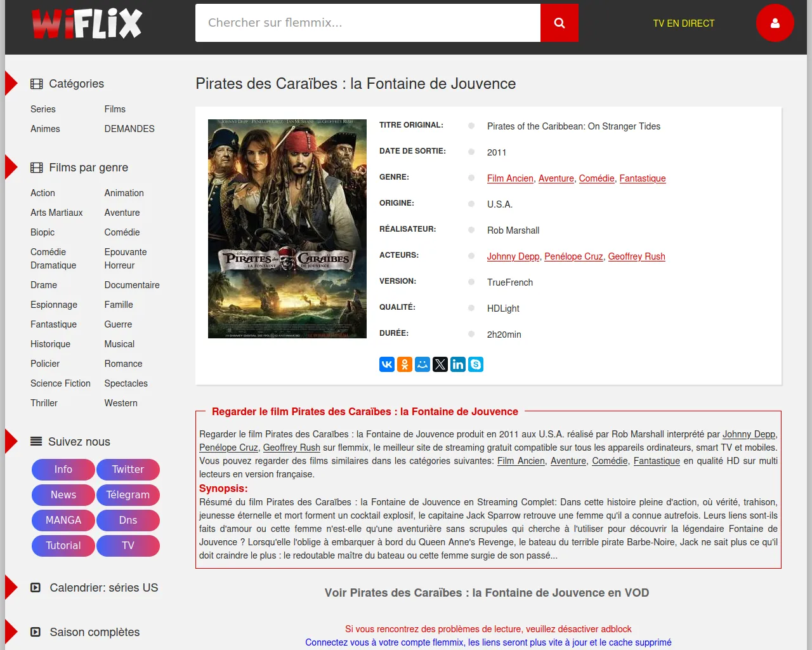The width and height of the screenshot is (812, 650).
Task: Select the Spectacles genre
Action: click(126, 383)
